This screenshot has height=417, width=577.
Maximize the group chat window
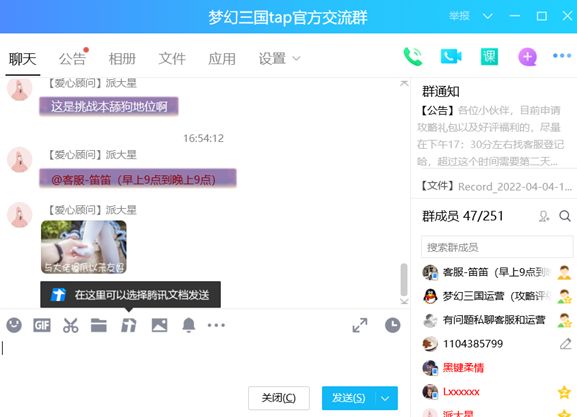point(541,16)
